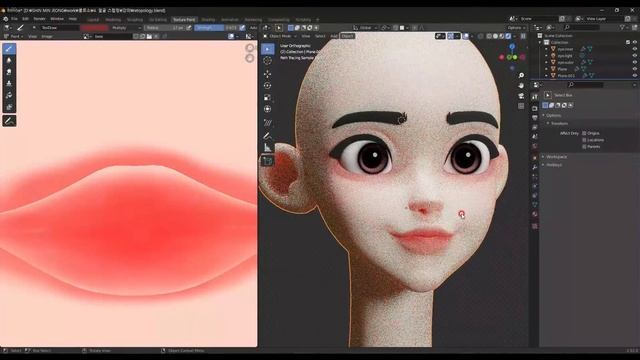Select the Clone paint tool
Screen dimensions: 640x360
click(9, 84)
